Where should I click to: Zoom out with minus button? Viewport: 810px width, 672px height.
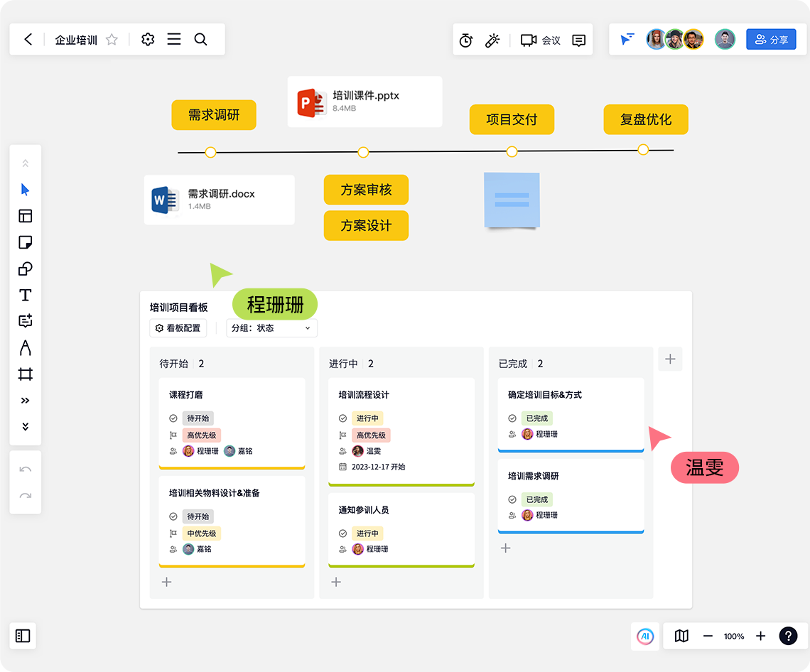[708, 636]
